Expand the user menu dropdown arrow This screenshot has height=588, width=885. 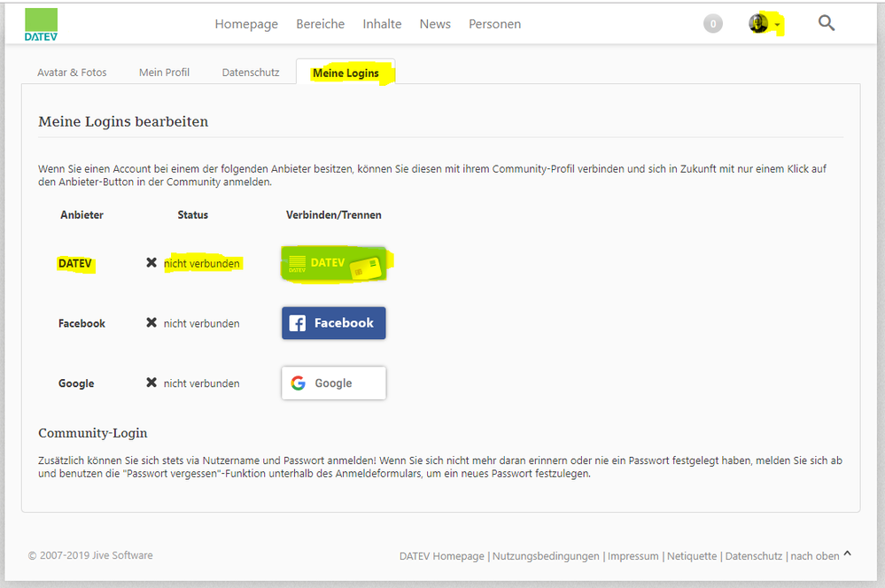[777, 25]
